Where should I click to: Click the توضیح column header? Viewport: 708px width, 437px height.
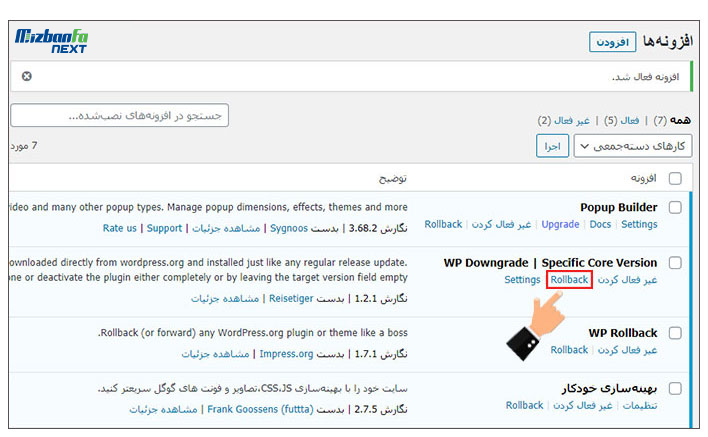[392, 178]
